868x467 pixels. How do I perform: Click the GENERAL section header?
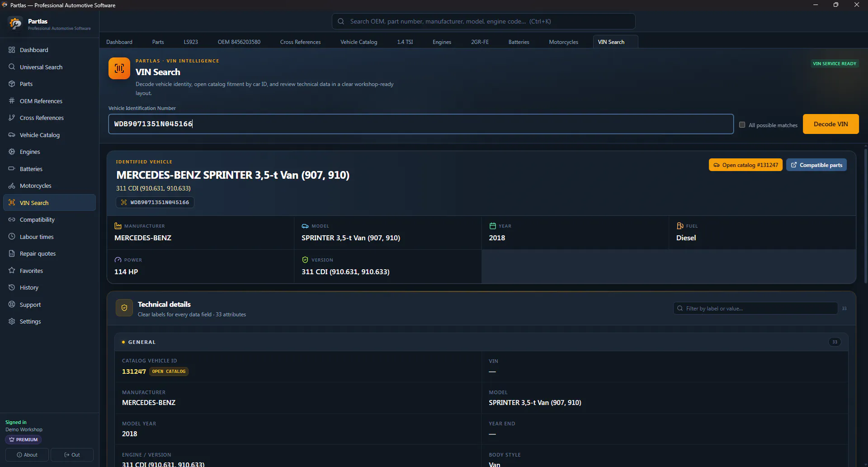click(x=481, y=342)
